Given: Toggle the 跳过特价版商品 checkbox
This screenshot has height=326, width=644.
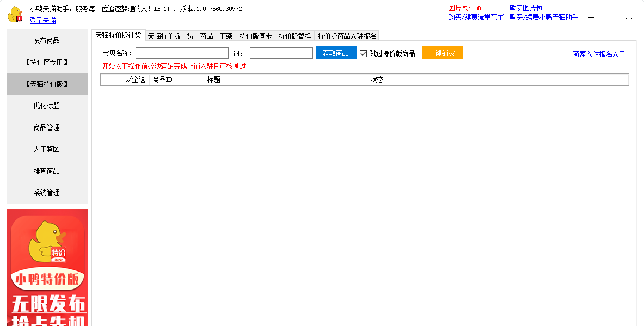Looking at the screenshot, I should (x=364, y=53).
